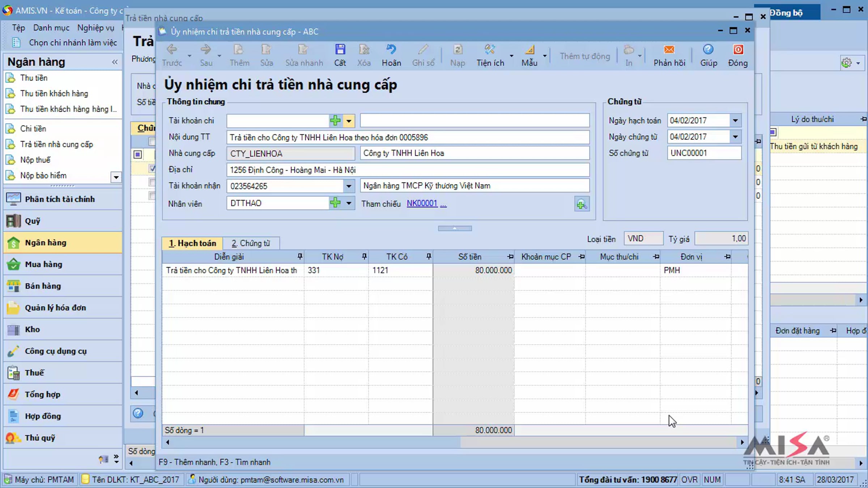Open the Thuế tax module

tap(63, 373)
